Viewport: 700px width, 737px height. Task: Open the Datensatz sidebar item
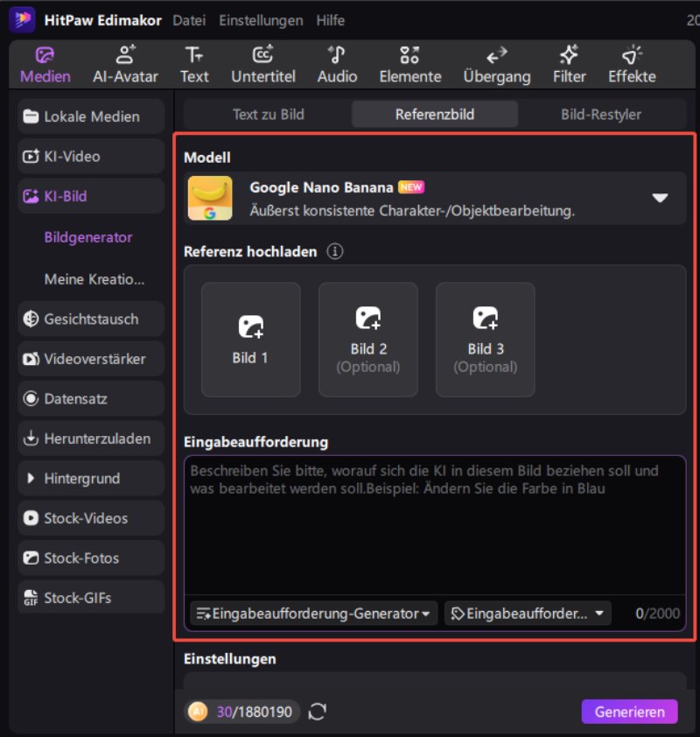(x=91, y=398)
